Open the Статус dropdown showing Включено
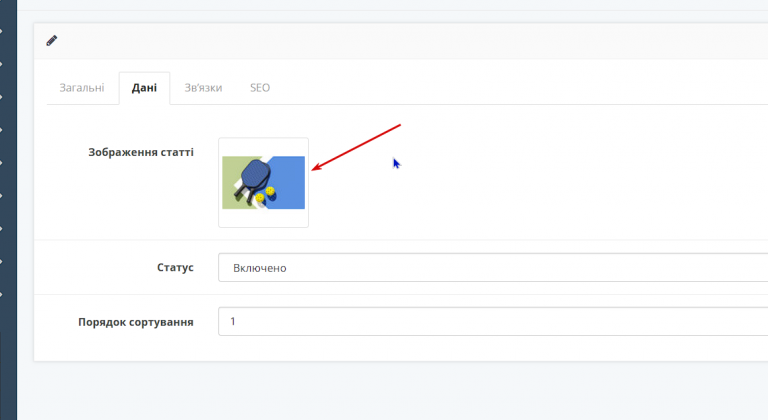 (x=493, y=268)
